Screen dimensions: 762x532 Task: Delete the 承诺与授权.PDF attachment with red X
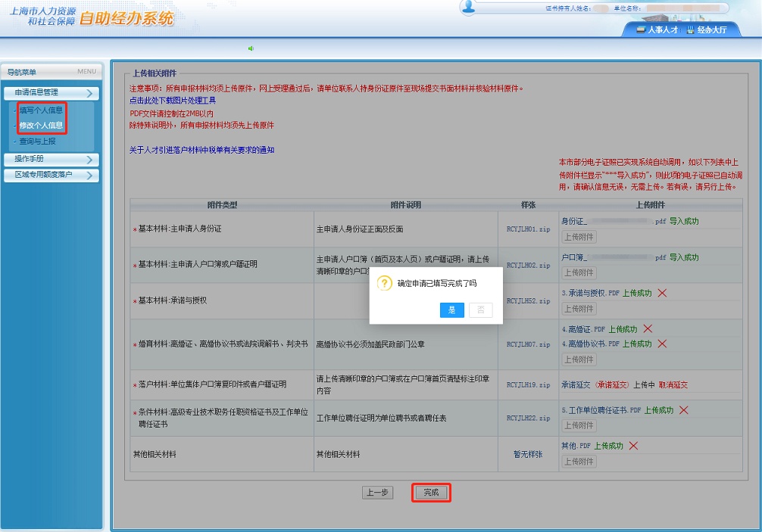click(661, 294)
